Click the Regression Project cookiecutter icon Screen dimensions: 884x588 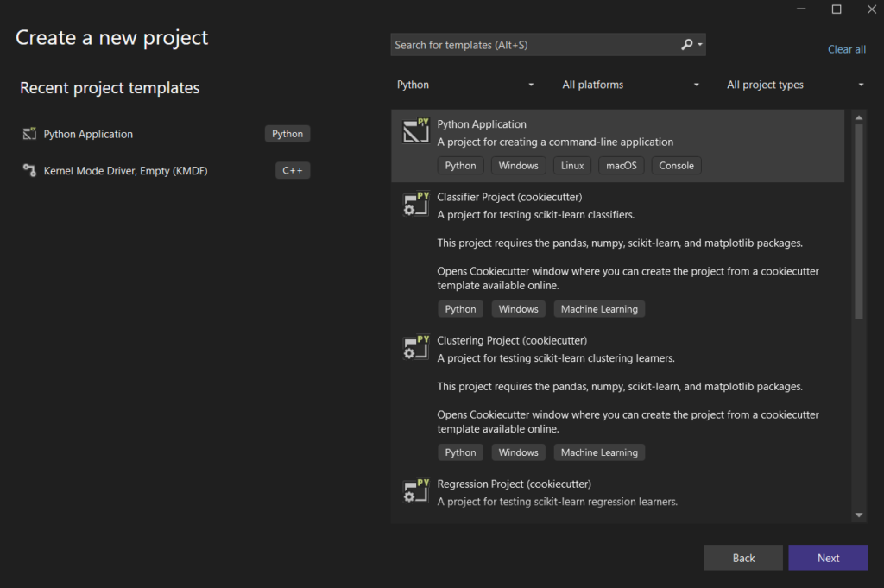(x=416, y=490)
